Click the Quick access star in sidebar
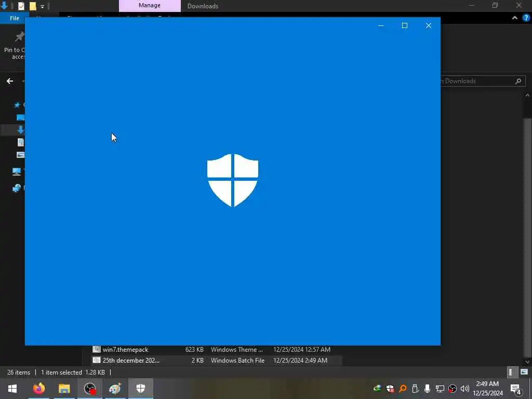Viewport: 532px width, 399px height. 17,105
